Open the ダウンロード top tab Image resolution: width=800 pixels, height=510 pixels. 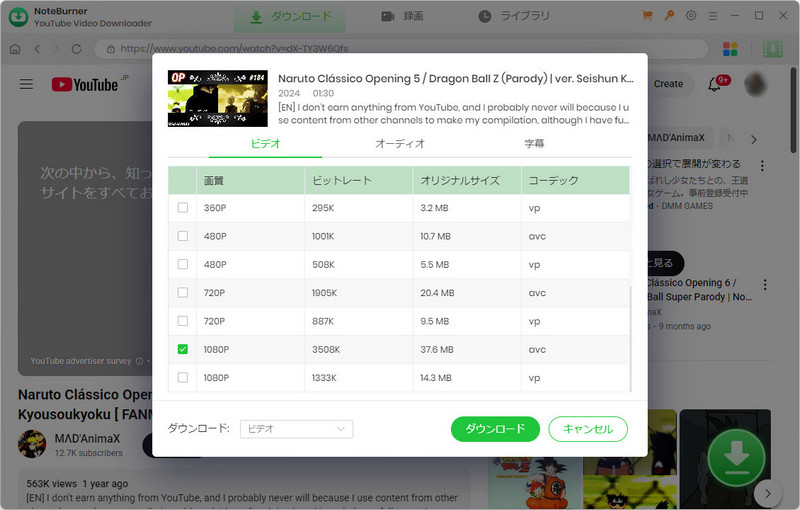point(290,17)
